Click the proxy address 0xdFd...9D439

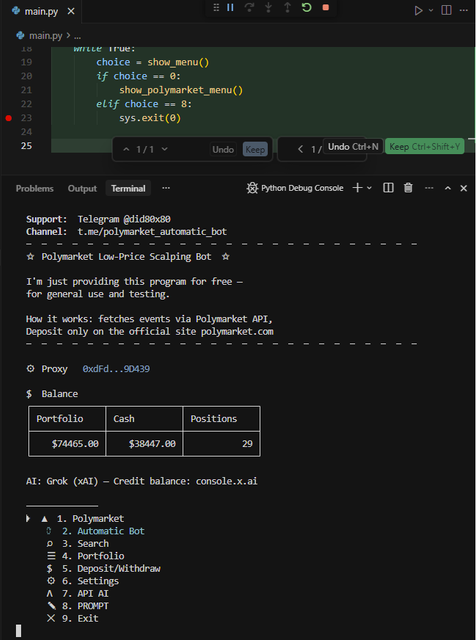(116, 369)
